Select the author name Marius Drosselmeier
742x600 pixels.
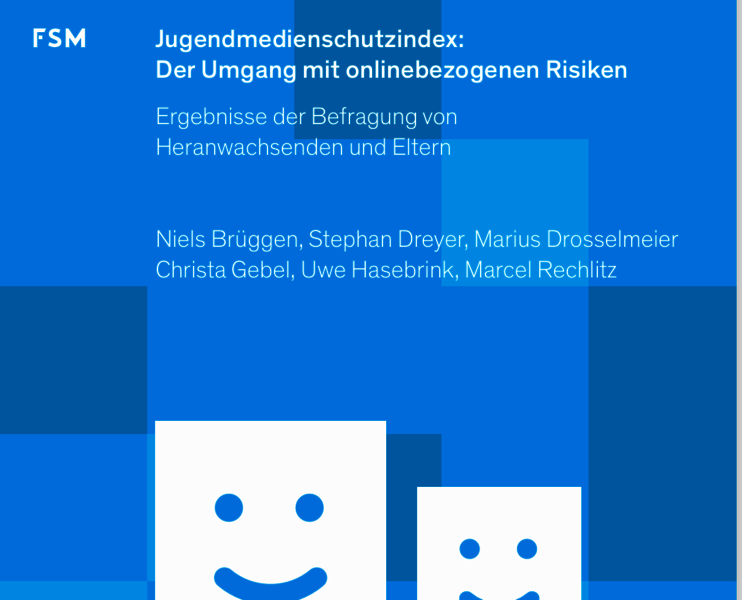[x=576, y=240]
